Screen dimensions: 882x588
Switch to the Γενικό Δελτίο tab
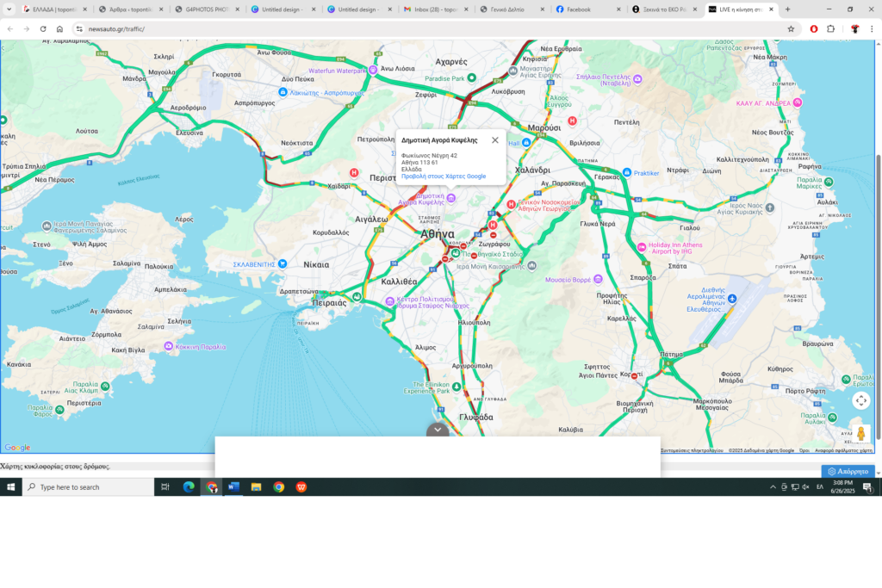tap(512, 9)
